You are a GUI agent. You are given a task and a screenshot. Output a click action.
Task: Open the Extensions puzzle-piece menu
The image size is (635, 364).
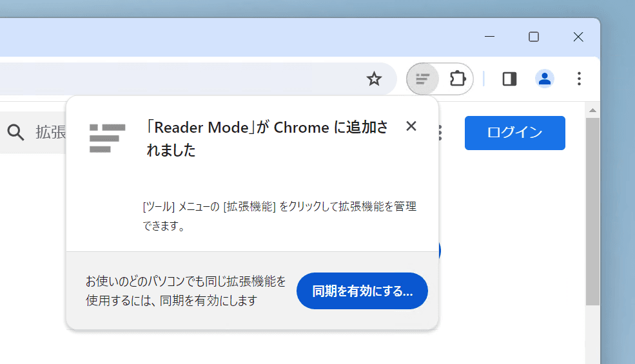pyautogui.click(x=457, y=79)
